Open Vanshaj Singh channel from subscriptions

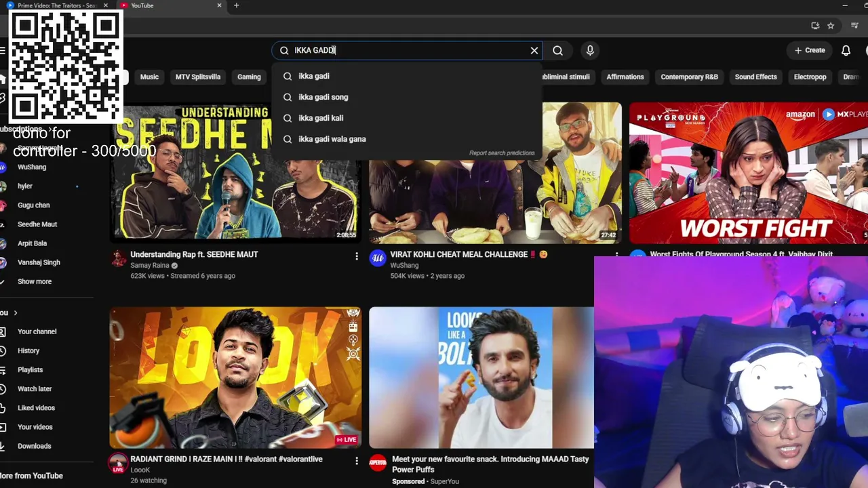(x=39, y=262)
